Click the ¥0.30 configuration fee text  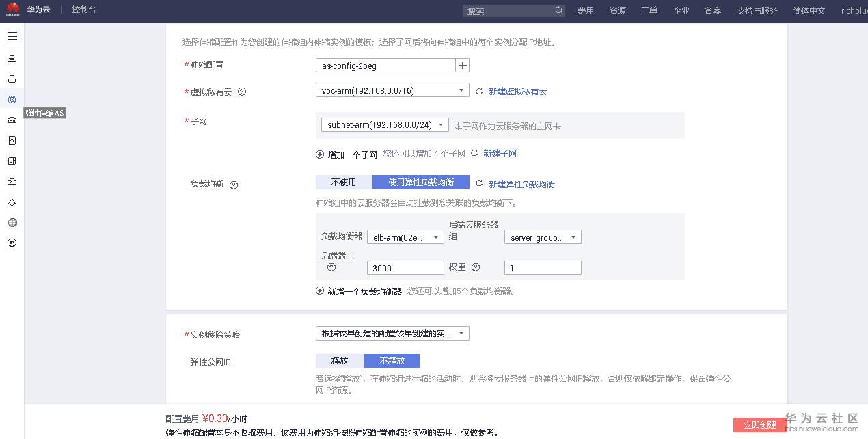(x=215, y=418)
